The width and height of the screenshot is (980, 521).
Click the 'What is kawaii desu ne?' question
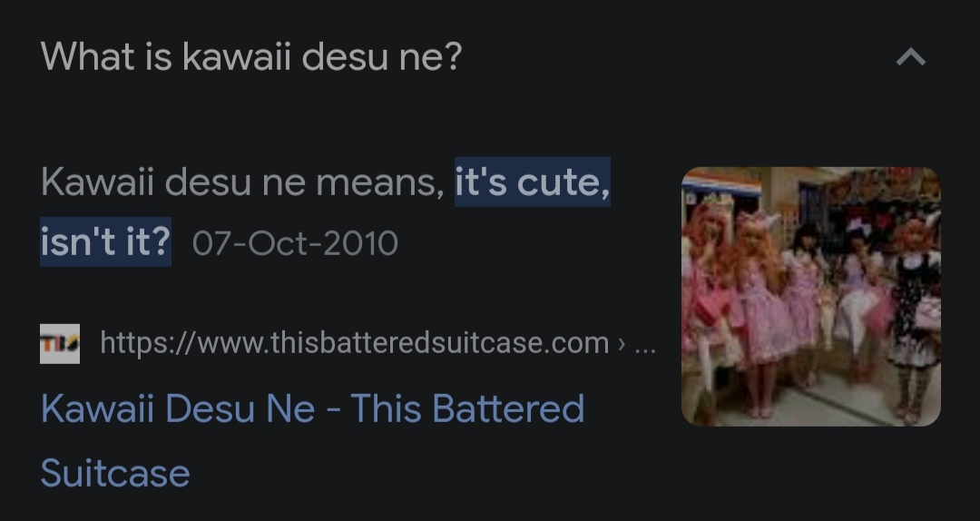click(x=251, y=57)
